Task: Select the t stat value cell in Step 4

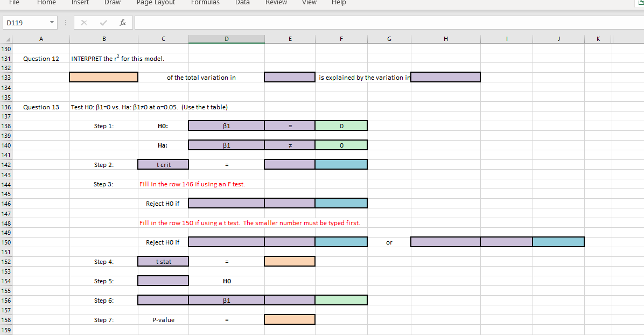Action: tap(289, 261)
